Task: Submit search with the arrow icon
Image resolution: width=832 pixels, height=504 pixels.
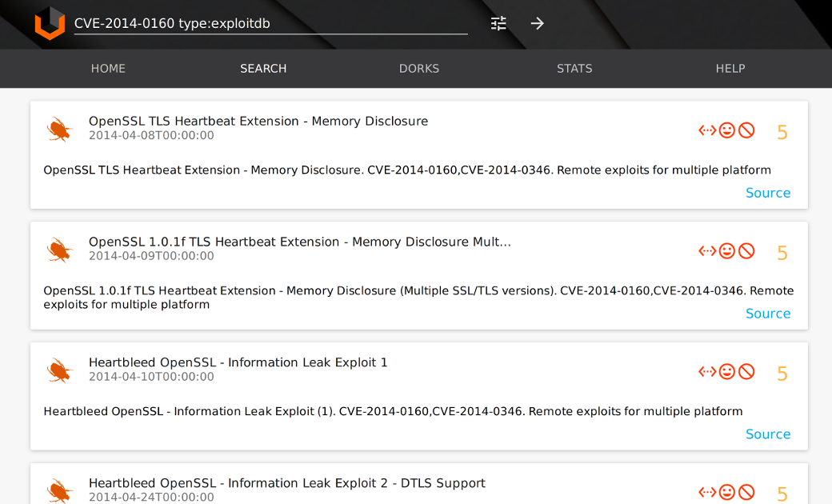Action: (x=537, y=23)
